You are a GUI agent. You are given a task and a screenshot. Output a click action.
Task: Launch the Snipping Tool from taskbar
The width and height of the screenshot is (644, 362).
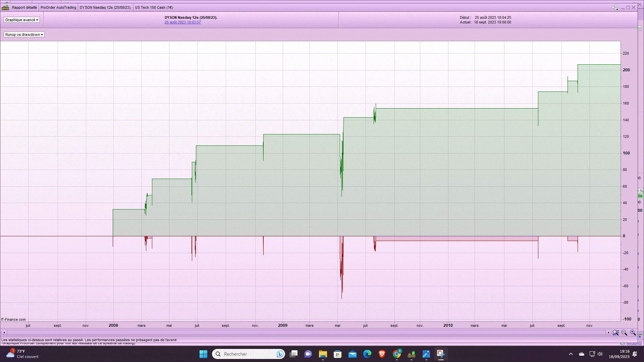441,354
